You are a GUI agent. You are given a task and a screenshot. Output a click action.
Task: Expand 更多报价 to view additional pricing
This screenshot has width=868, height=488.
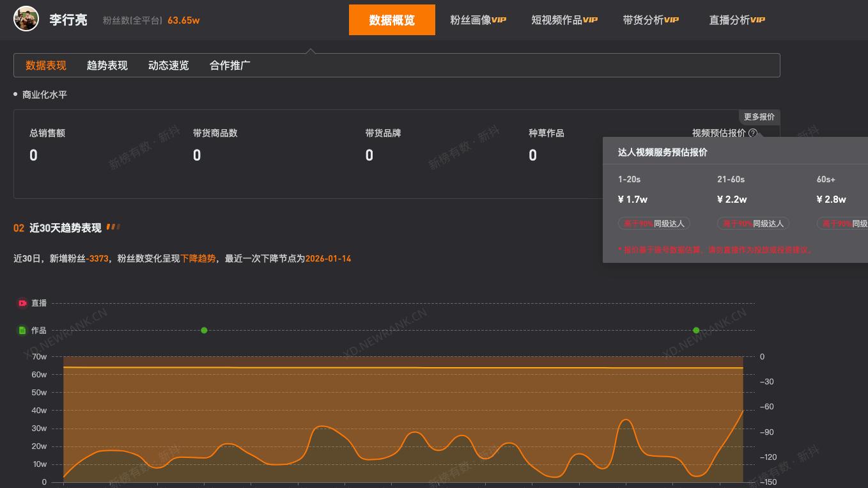coord(759,116)
